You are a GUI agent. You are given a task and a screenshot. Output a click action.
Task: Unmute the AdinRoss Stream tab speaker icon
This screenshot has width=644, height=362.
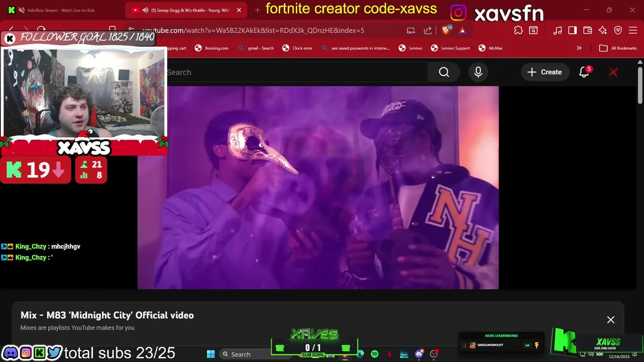[x=21, y=10]
